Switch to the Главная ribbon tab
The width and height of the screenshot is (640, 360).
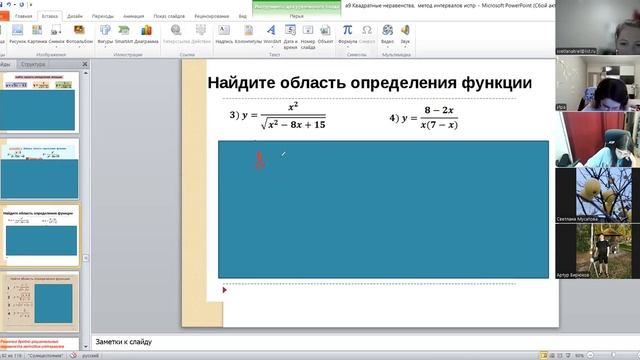click(x=23, y=16)
